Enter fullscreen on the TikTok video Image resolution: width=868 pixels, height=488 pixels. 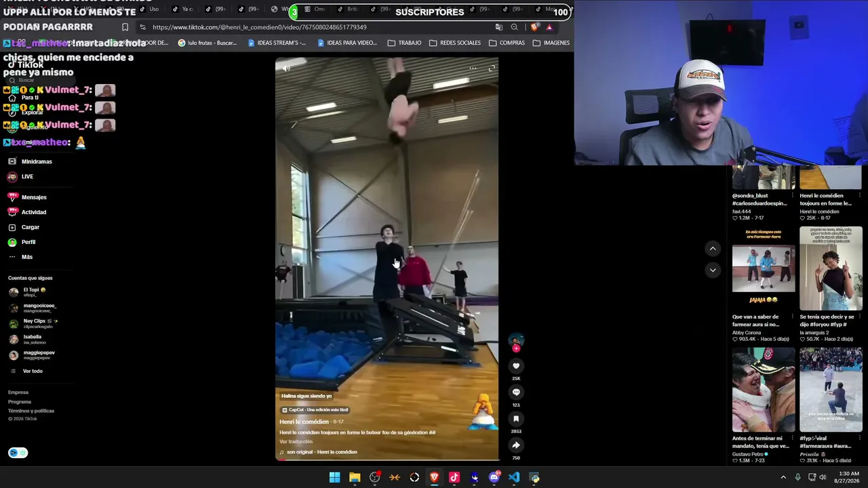[x=492, y=68]
